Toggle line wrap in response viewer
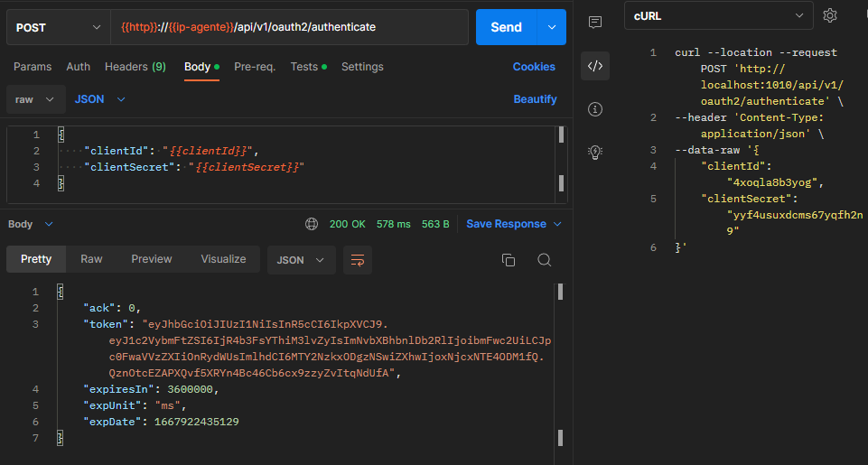The image size is (868, 465). [x=357, y=260]
